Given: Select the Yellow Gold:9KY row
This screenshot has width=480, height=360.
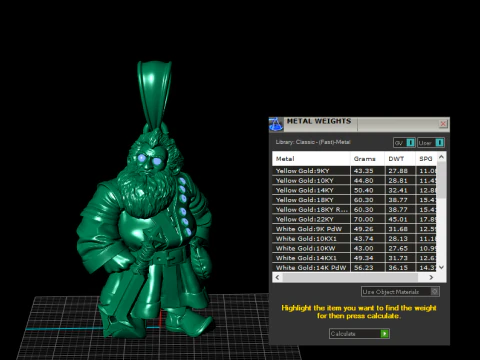Looking at the screenshot, I should (x=354, y=171).
